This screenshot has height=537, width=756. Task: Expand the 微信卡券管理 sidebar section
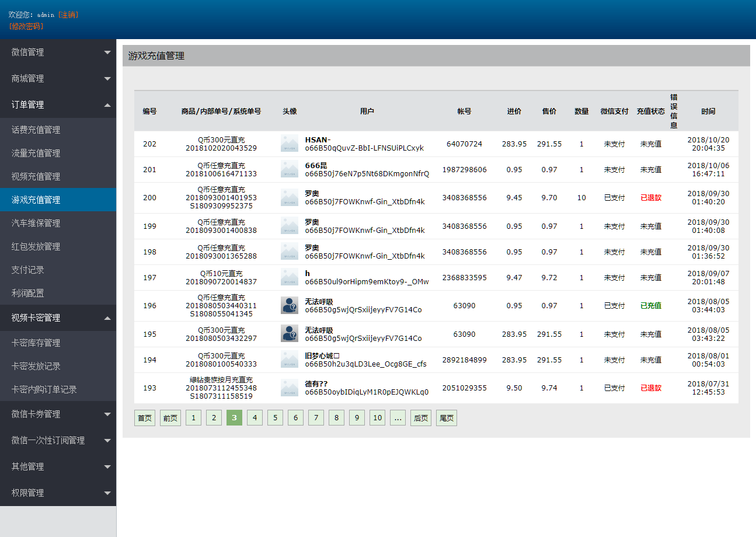(x=58, y=414)
